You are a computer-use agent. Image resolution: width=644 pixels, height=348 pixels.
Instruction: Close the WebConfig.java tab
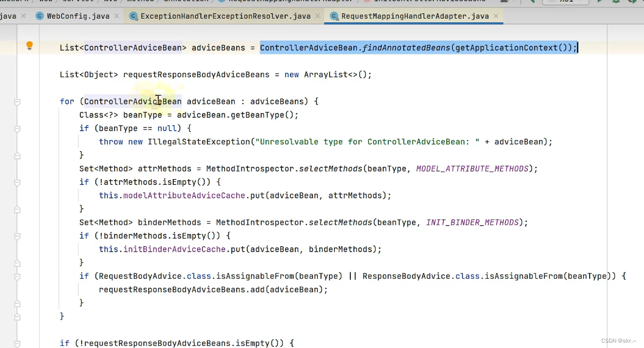(117, 16)
